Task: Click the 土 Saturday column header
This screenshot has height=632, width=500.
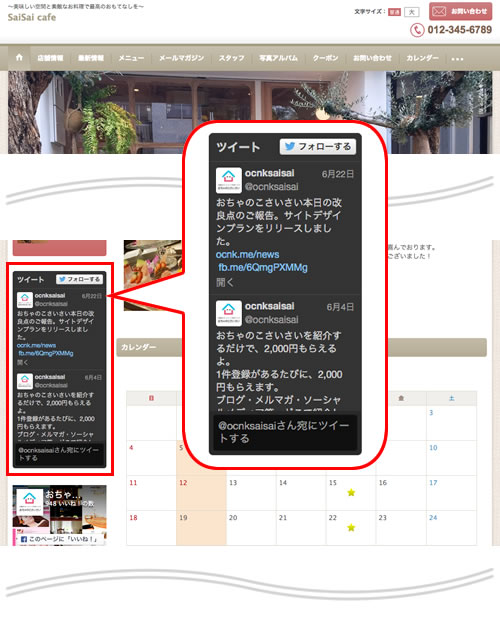Action: tap(452, 398)
